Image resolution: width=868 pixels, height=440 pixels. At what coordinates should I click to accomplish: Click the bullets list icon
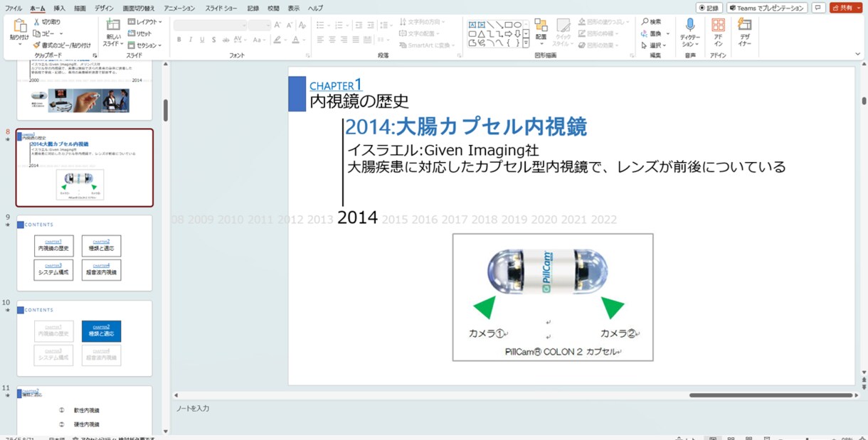[322, 25]
